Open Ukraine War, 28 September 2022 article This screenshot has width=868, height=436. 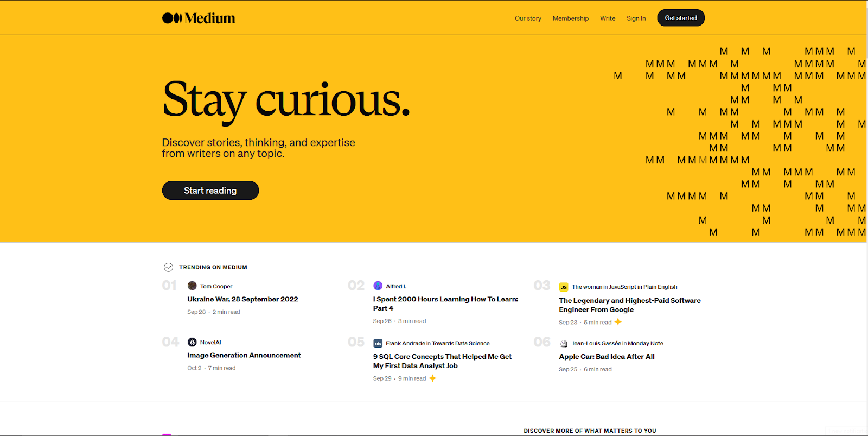click(x=242, y=299)
